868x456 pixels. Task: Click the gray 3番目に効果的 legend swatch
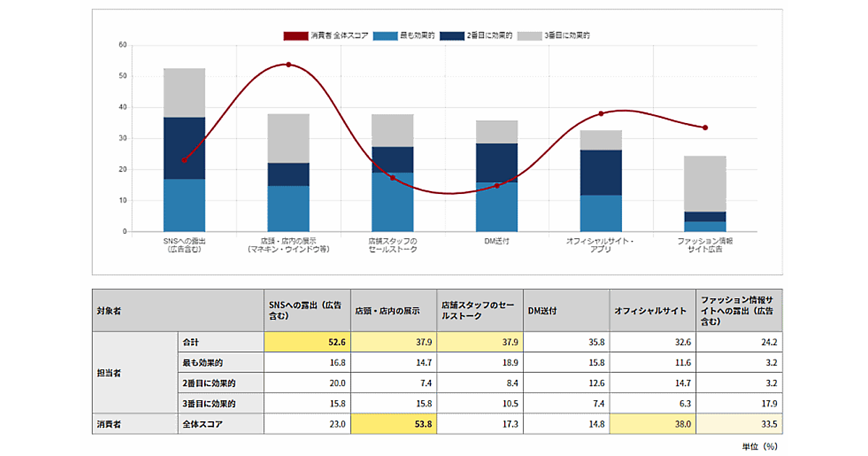coord(532,35)
